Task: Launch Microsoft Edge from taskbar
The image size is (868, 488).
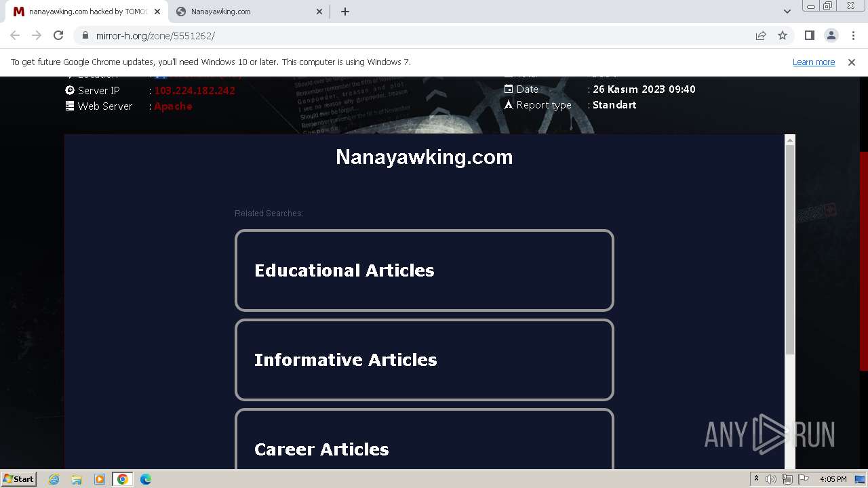Action: pos(146,479)
